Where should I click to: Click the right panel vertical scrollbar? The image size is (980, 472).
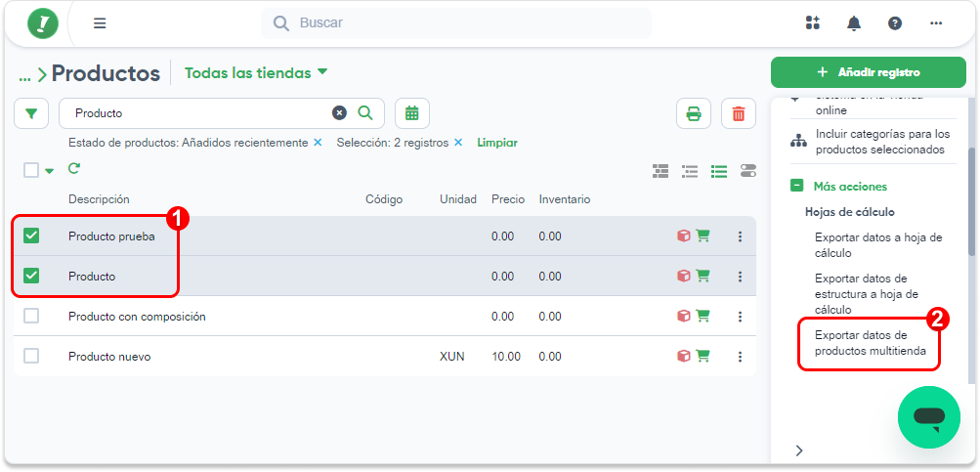point(972,201)
